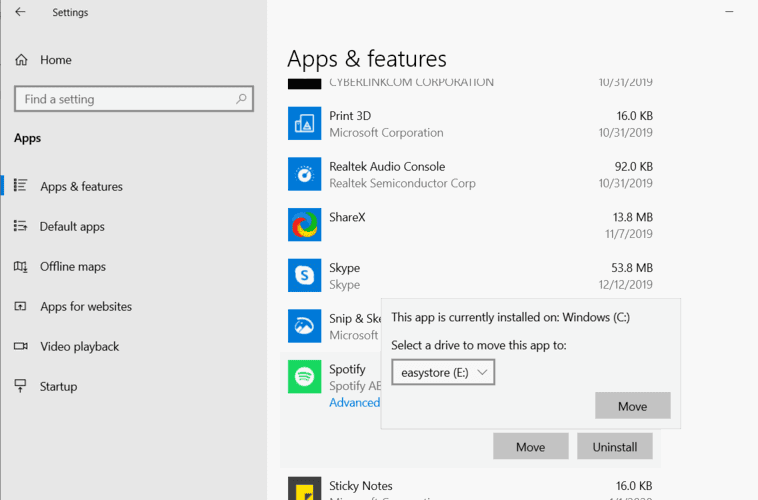Click the Print 3D app icon
The height and width of the screenshot is (500, 758).
[x=304, y=124]
